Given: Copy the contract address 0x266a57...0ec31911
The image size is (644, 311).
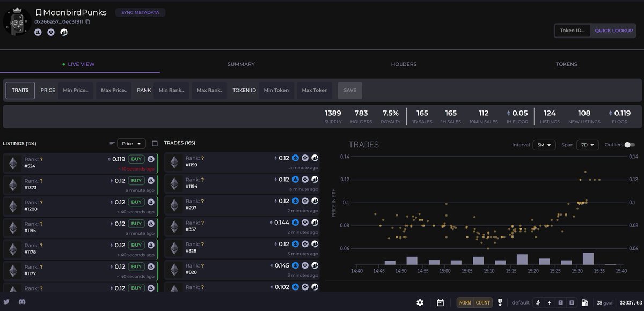Looking at the screenshot, I should (87, 21).
